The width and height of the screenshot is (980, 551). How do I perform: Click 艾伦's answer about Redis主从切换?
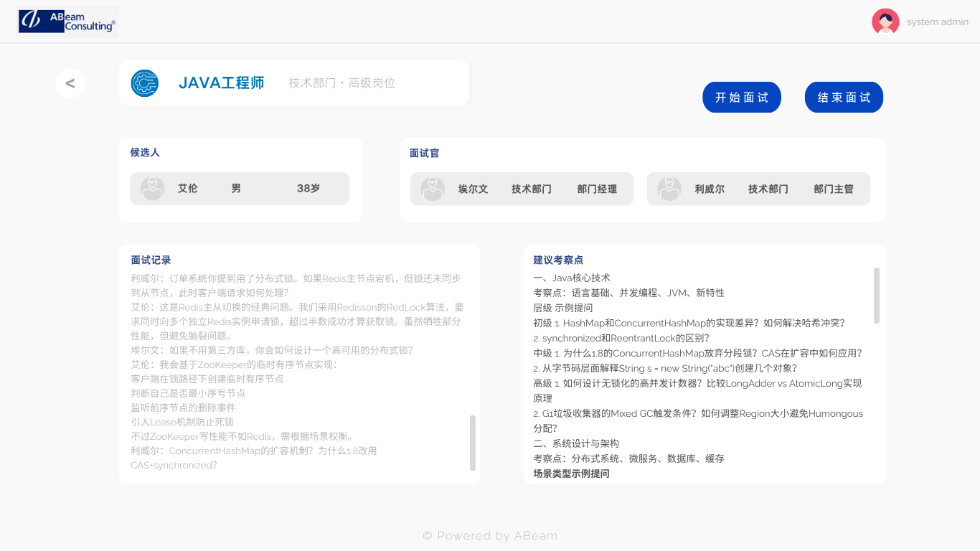pos(297,321)
